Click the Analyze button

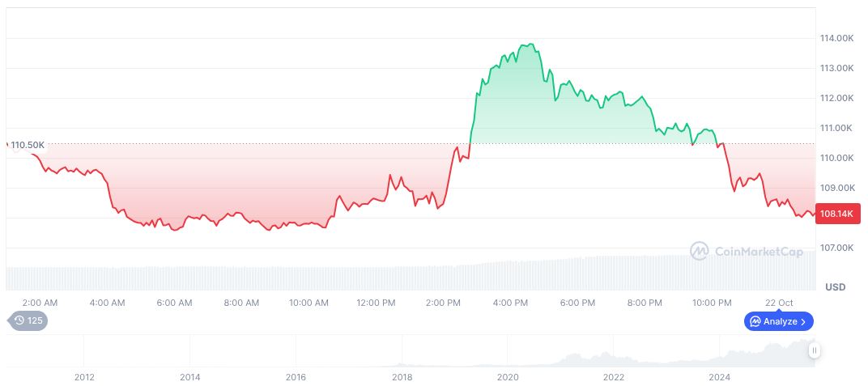778,321
